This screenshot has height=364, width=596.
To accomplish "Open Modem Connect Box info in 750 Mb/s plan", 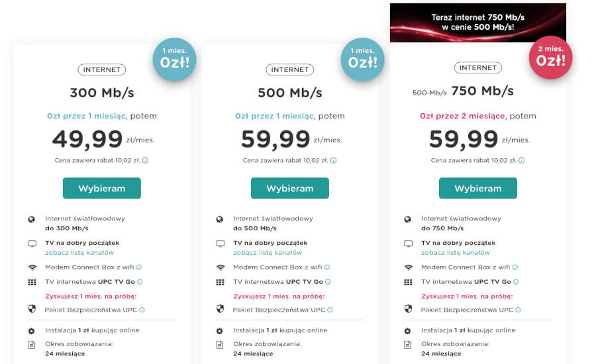I will click(515, 267).
